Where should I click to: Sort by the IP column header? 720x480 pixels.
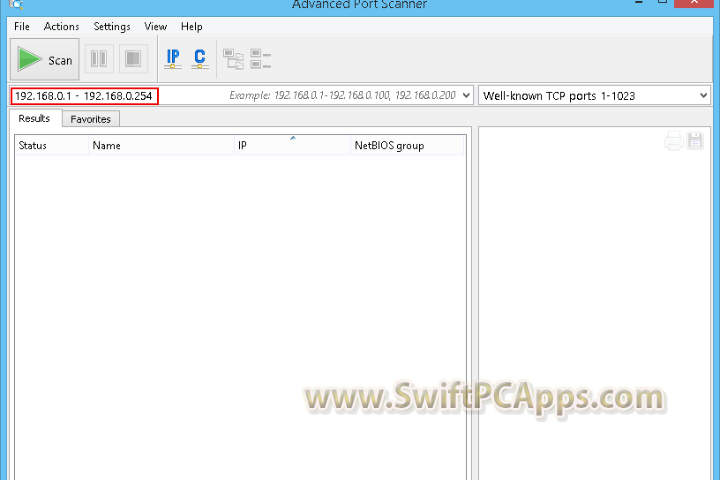pyautogui.click(x=292, y=145)
